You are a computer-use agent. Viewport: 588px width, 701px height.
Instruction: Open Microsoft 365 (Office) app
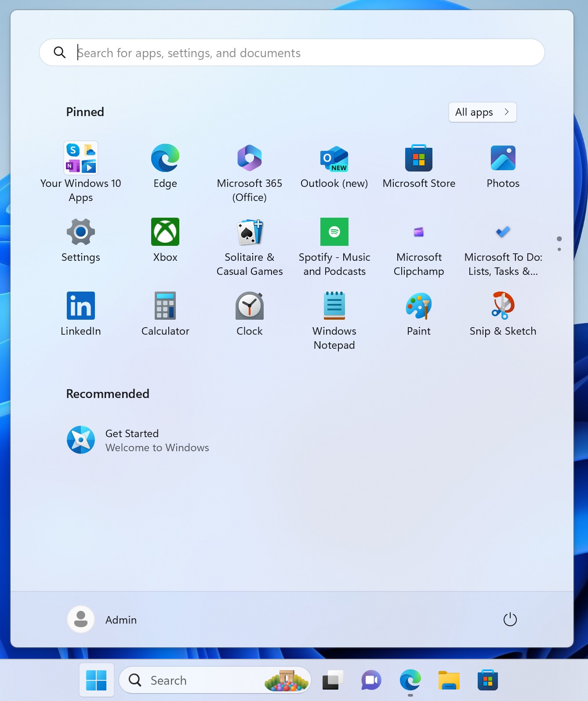pyautogui.click(x=250, y=172)
